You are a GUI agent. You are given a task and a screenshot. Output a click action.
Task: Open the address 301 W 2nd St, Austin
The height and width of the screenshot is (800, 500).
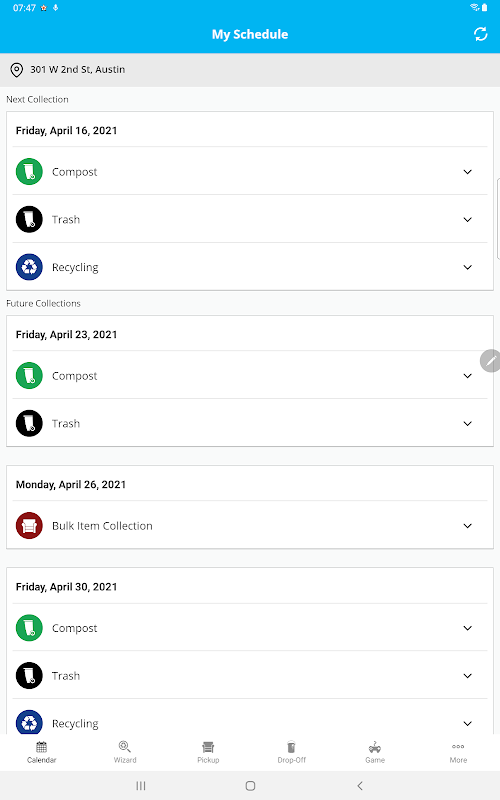pyautogui.click(x=78, y=69)
